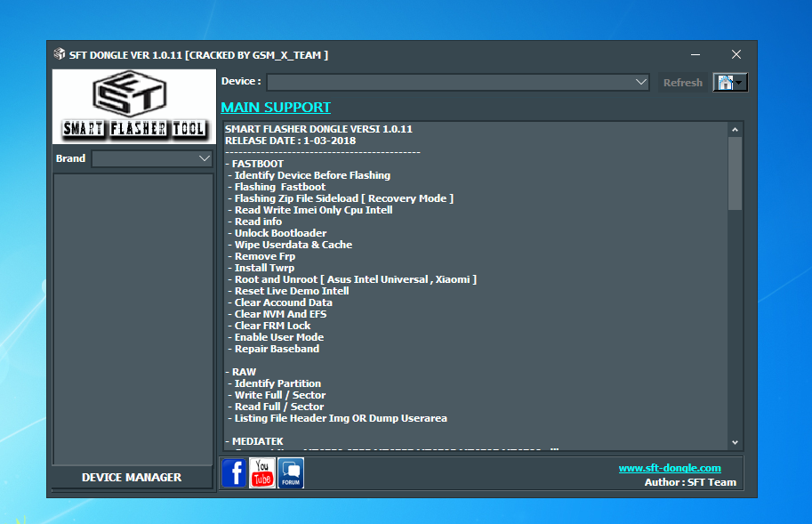Click the empty brand device list panel
The height and width of the screenshot is (524, 812).
point(133,319)
